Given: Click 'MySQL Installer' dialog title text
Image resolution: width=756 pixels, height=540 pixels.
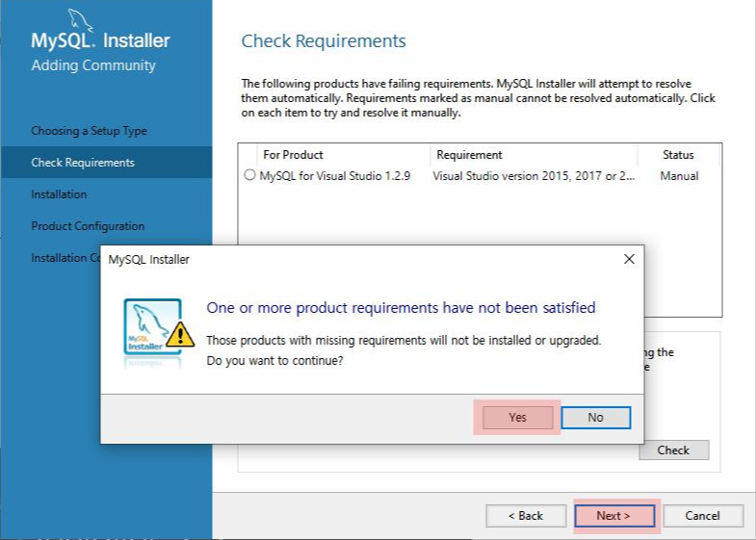Looking at the screenshot, I should coord(149,259).
